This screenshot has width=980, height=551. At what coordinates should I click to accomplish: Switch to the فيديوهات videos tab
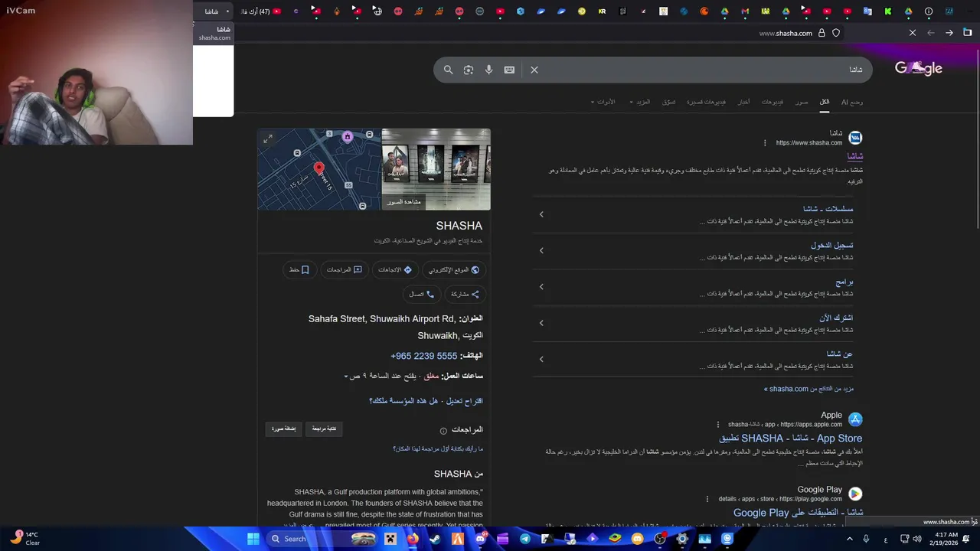[x=773, y=102]
